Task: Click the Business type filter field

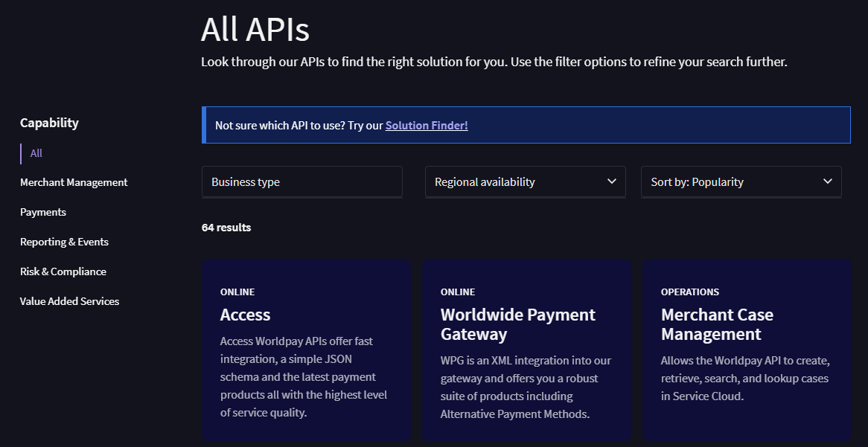Action: 301,181
